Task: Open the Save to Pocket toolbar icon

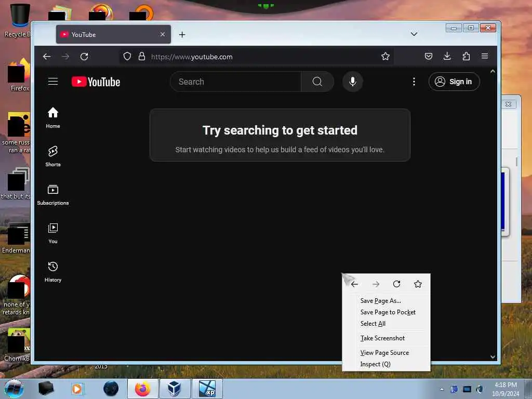Action: (x=429, y=56)
